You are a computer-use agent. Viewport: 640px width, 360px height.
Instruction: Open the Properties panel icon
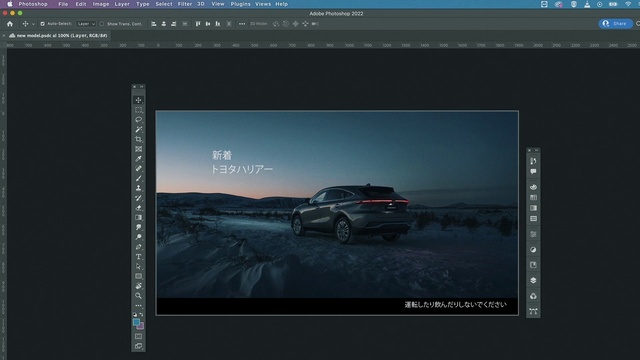[533, 234]
